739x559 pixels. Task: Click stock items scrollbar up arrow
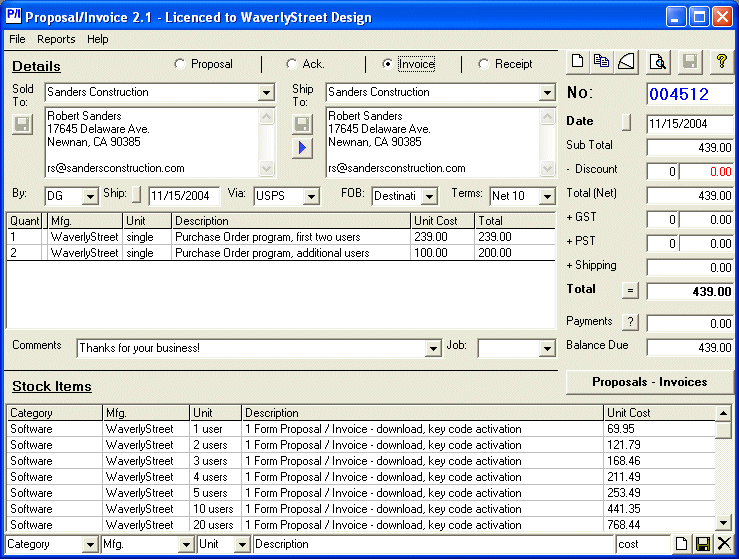click(x=723, y=413)
